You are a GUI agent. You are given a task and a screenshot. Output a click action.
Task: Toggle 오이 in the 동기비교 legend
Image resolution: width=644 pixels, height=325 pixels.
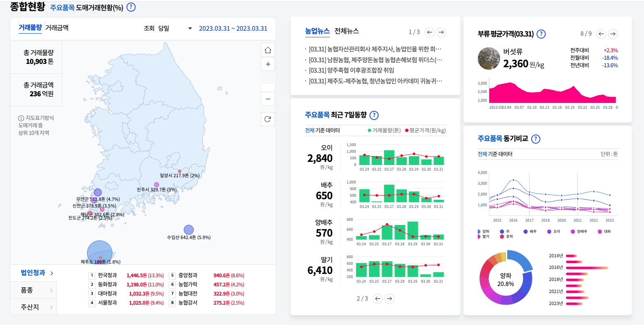[553, 231]
